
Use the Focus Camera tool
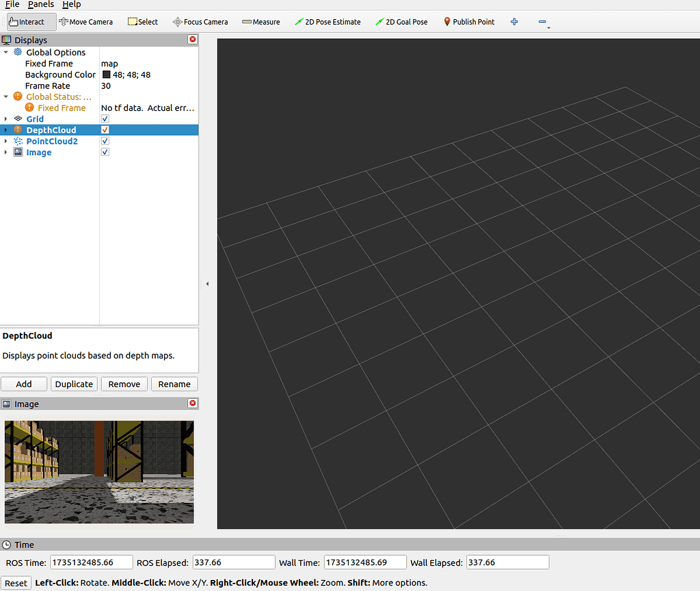click(x=200, y=21)
